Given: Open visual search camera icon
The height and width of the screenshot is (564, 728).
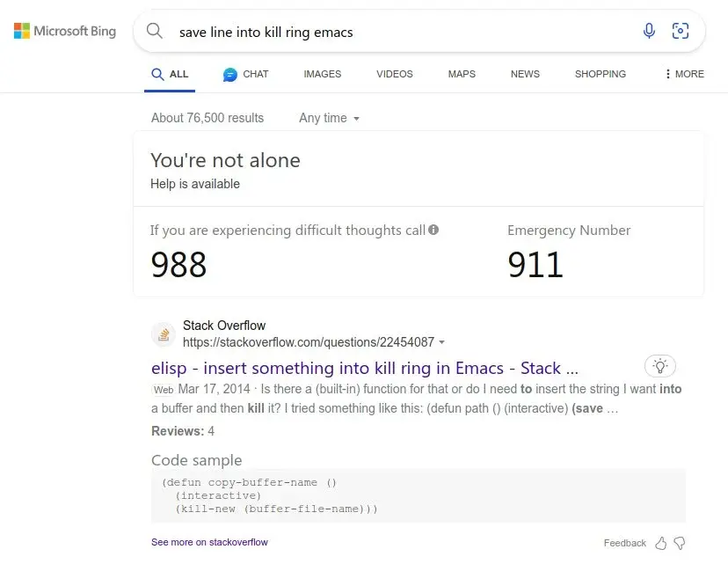Looking at the screenshot, I should point(681,32).
